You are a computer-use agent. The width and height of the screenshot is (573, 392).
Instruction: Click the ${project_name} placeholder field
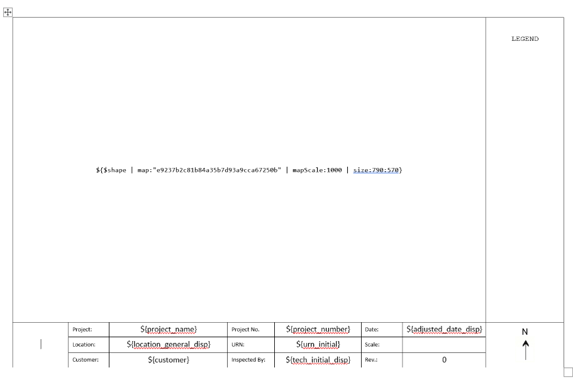click(x=169, y=328)
